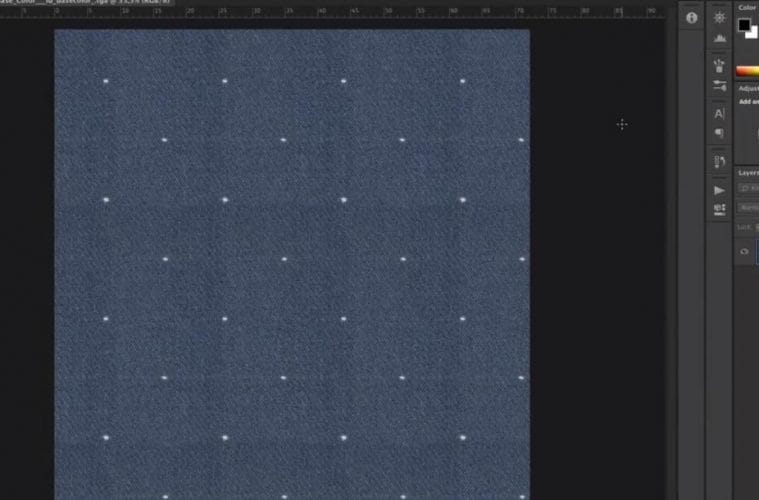Open the Info panel icon
The width and height of the screenshot is (759, 500).
691,18
